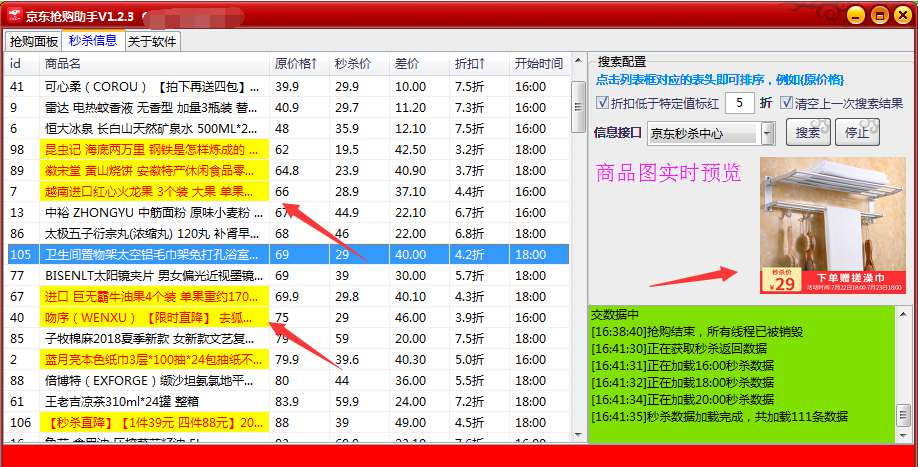Image resolution: width=918 pixels, height=467 pixels.
Task: Click the 搜索 button
Action: point(808,132)
